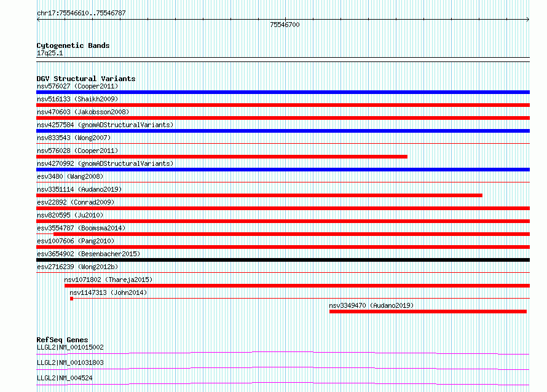Screen dimensions: 547x392
Task: Open variant nsv3349470 (Audano2019) label
Action: 371,305
